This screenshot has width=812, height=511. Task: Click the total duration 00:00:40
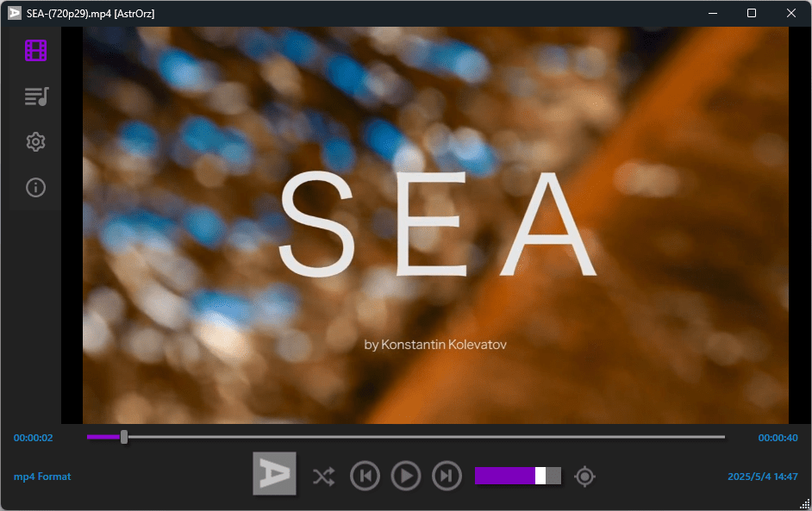coord(778,438)
